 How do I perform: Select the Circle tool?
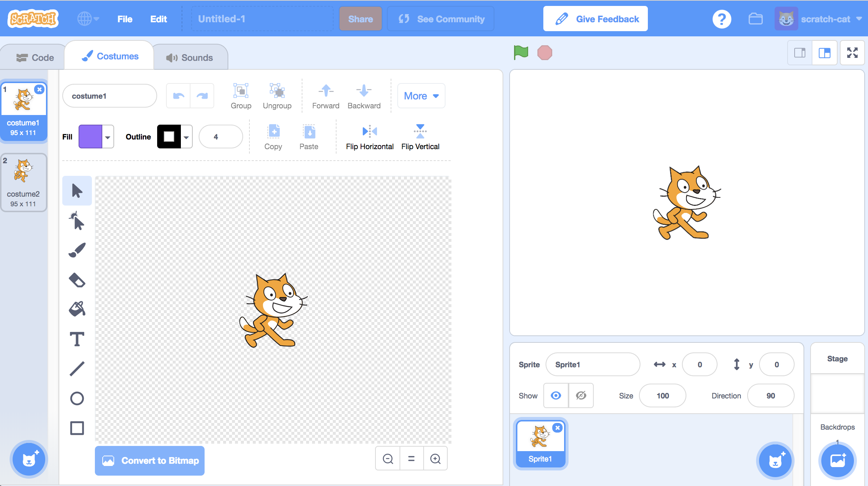tap(77, 398)
